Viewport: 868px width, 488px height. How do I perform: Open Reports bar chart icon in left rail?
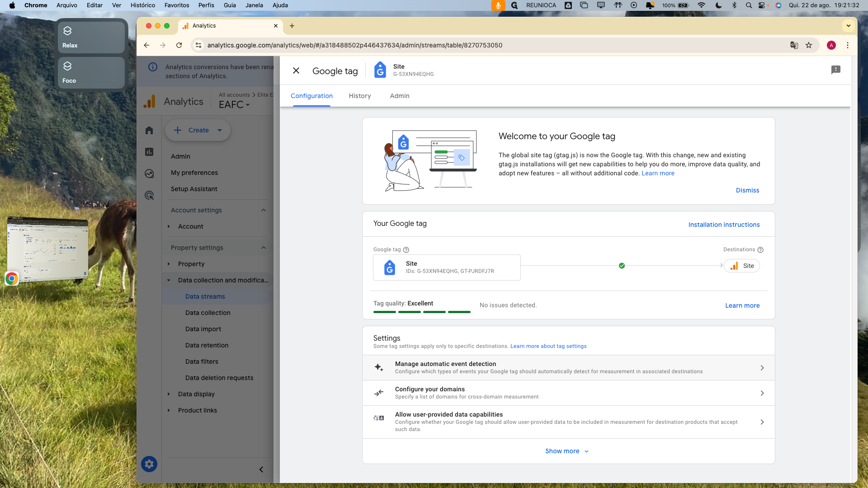coord(149,152)
